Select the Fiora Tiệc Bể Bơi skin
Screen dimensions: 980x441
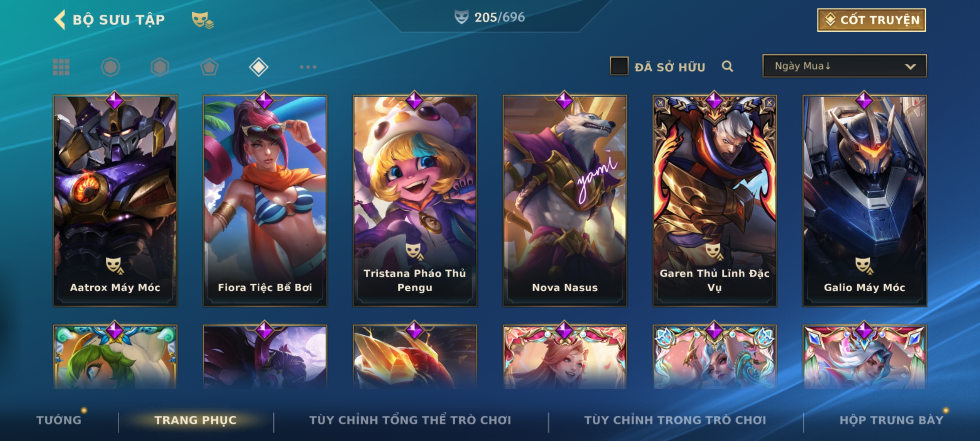coord(265,200)
